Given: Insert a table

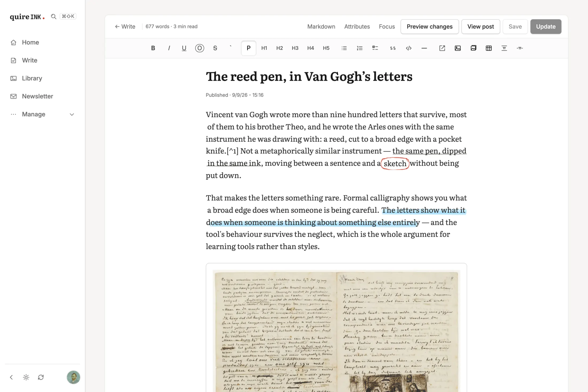Looking at the screenshot, I should click(x=489, y=48).
